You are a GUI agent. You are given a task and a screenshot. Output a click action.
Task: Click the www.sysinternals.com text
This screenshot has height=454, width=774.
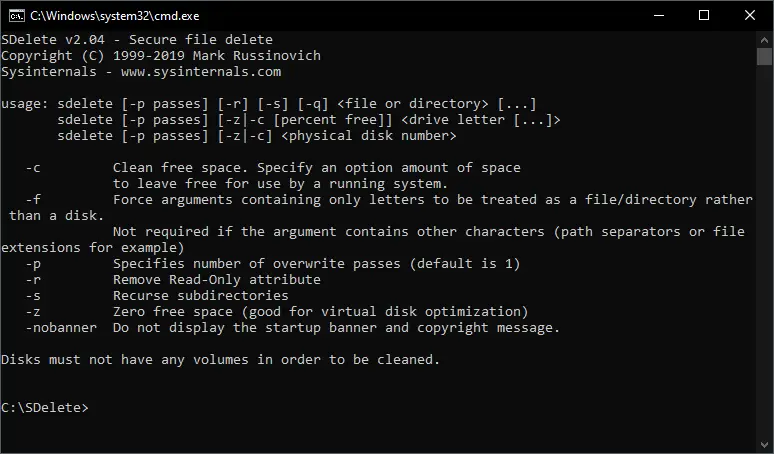pos(201,72)
